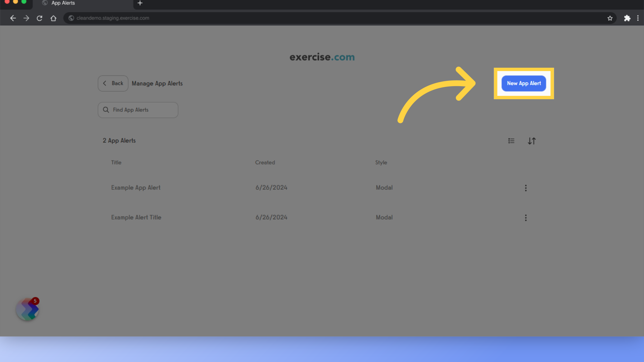
Task: Click the Style column header
Action: (381, 162)
